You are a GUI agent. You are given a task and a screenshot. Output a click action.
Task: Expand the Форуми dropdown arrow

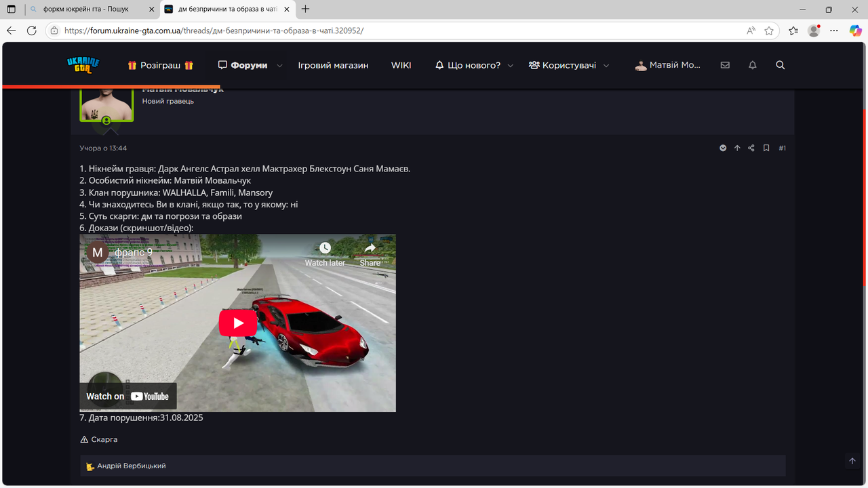(280, 66)
